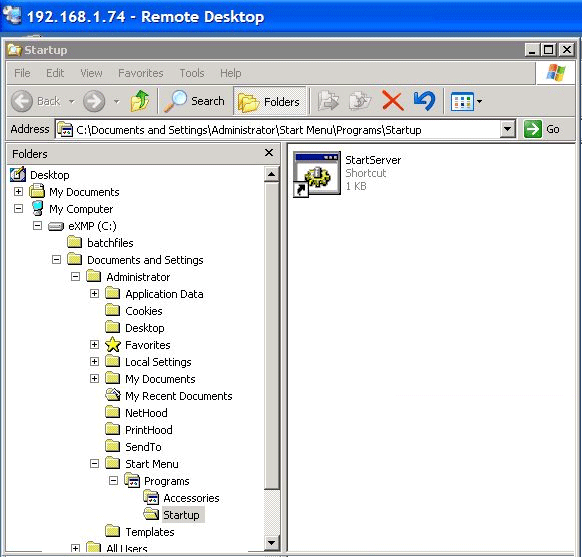
Task: Click the red Delete icon
Action: pos(393,101)
